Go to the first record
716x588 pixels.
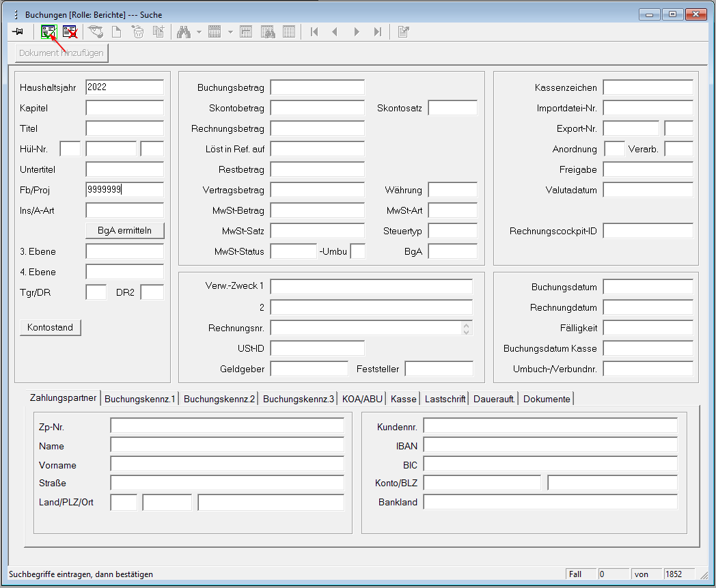tap(314, 31)
